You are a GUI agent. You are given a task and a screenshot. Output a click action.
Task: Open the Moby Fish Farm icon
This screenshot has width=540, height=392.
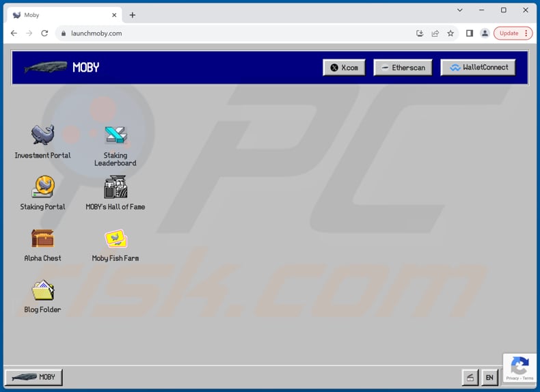click(116, 238)
